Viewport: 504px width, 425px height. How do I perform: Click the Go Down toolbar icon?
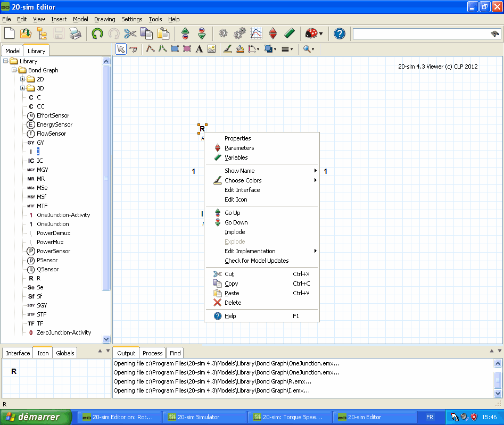tap(202, 34)
